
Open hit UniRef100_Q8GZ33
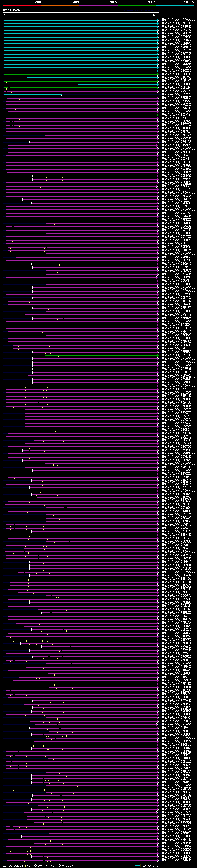click(x=177, y=71)
